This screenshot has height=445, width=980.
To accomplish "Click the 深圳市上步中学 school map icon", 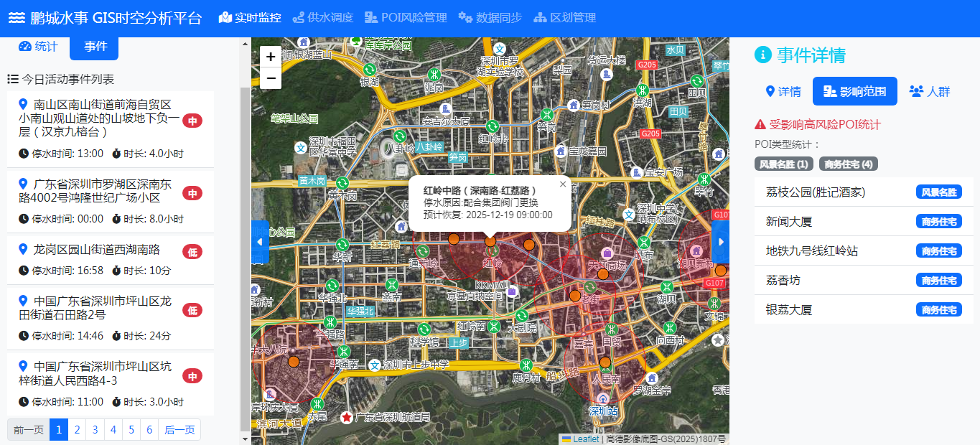I will pyautogui.click(x=375, y=365).
